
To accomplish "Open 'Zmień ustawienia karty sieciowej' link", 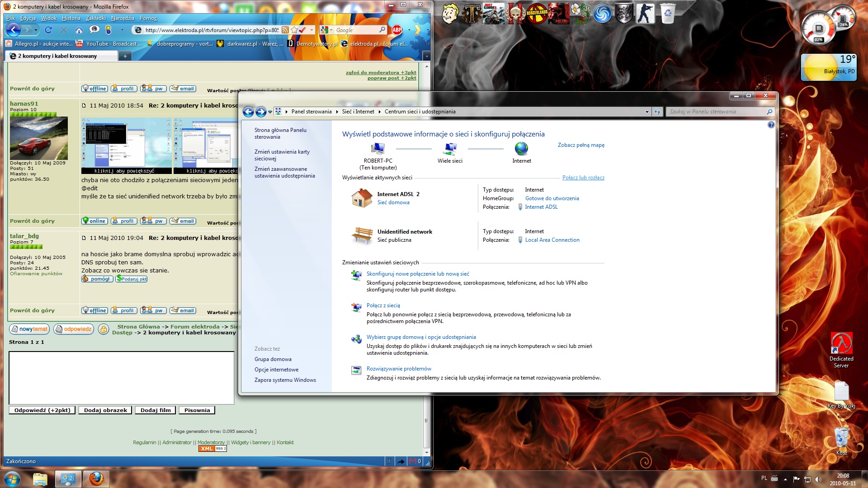I will (282, 155).
